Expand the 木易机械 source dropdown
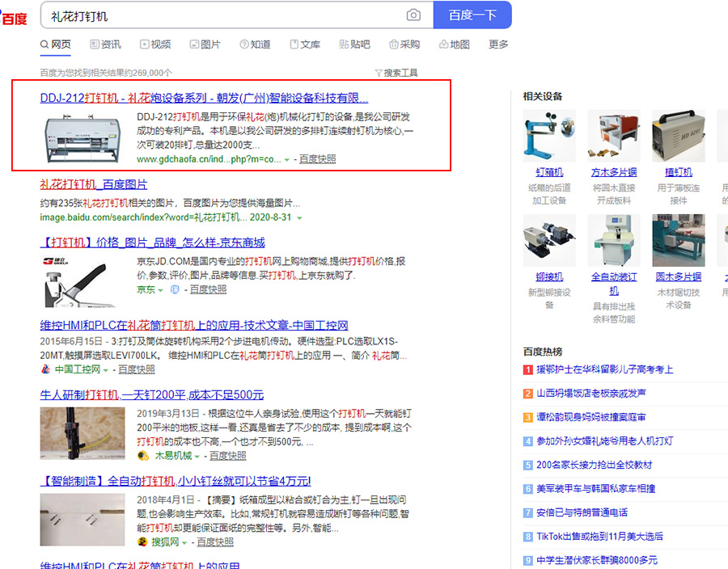 197,457
